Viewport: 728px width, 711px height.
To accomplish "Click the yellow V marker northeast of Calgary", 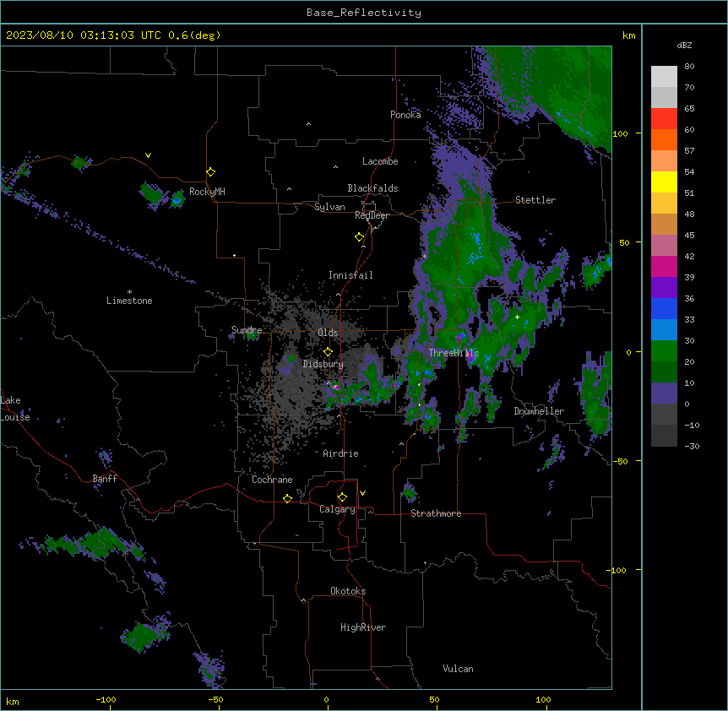I will point(362,493).
